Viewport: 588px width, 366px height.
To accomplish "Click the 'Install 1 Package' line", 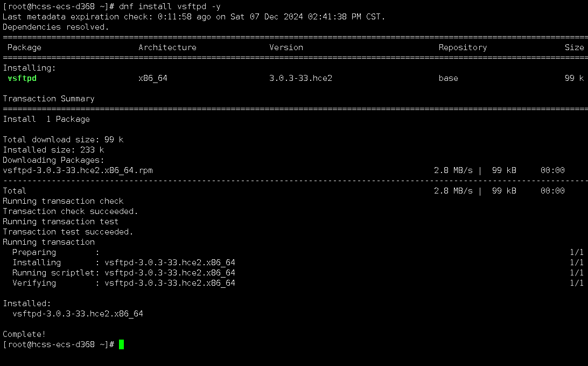I will [x=46, y=119].
